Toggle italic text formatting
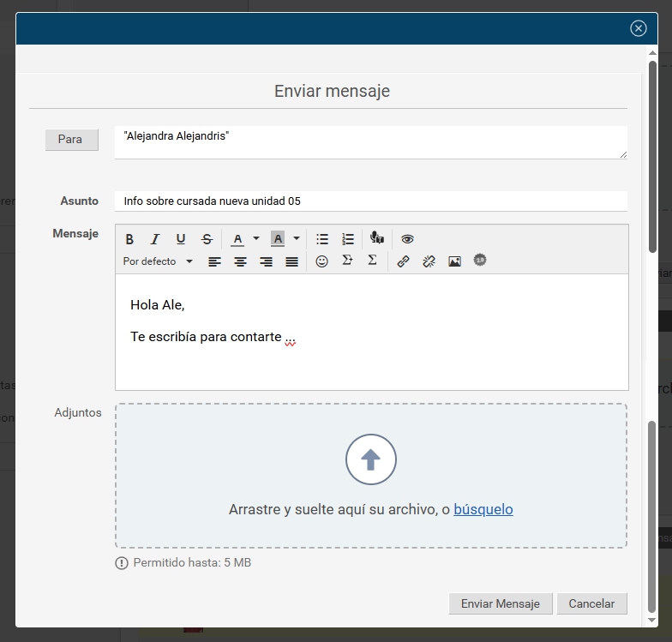Screen dimensions: 672x642 [x=155, y=239]
